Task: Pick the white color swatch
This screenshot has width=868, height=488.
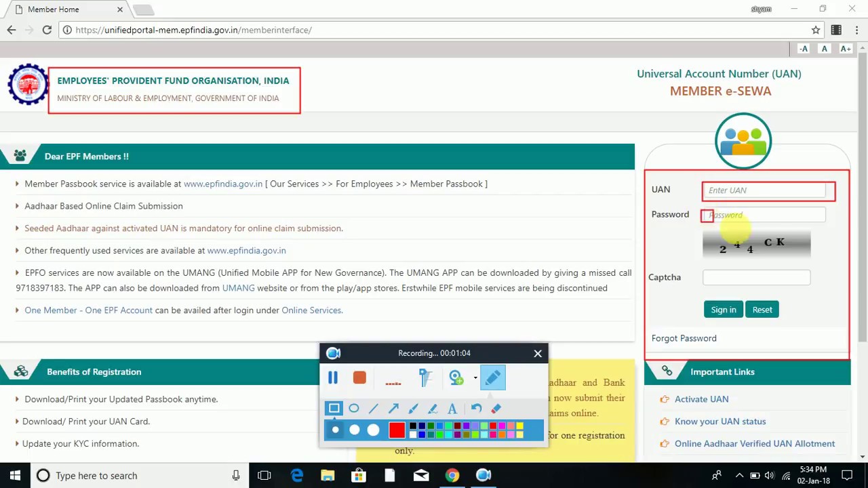Action: [413, 434]
